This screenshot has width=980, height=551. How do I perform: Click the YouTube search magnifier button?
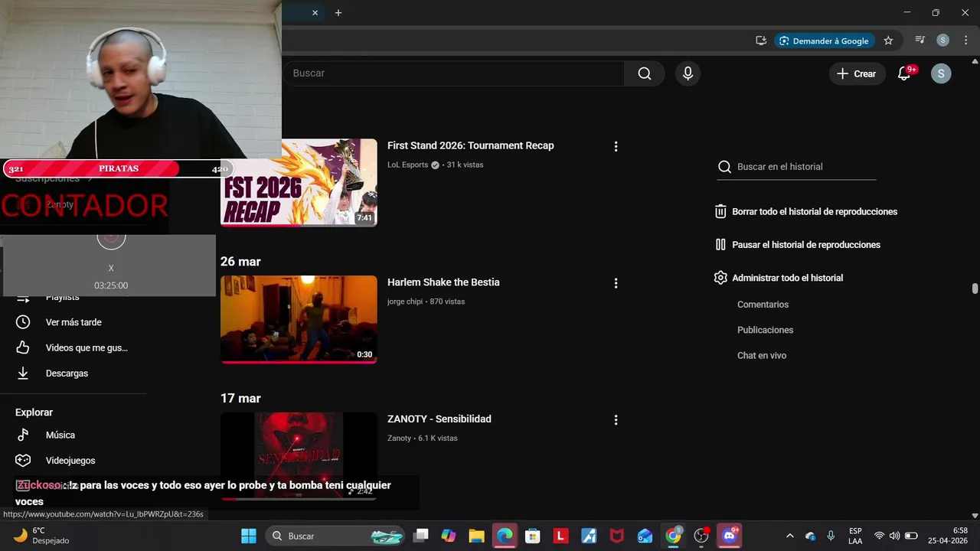click(645, 73)
